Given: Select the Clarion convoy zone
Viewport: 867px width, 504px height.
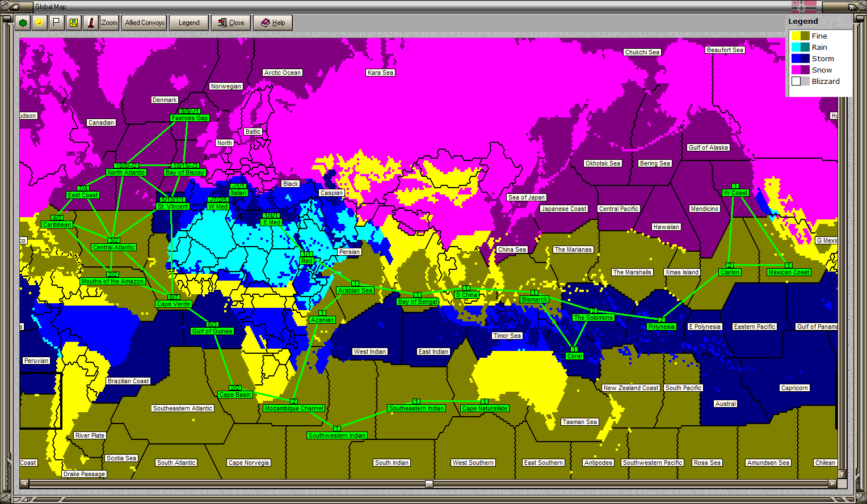Looking at the screenshot, I should pyautogui.click(x=730, y=272).
